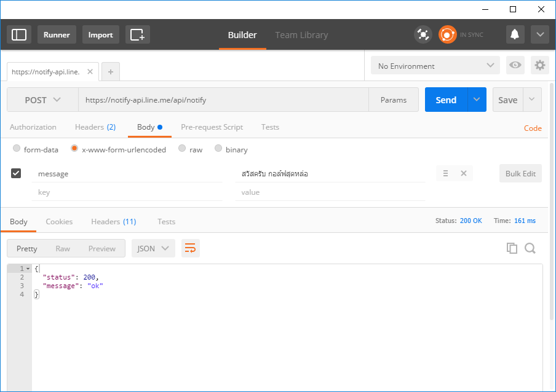Viewport: 556px width, 392px height.
Task: Open the request Body tab
Action: click(x=149, y=127)
